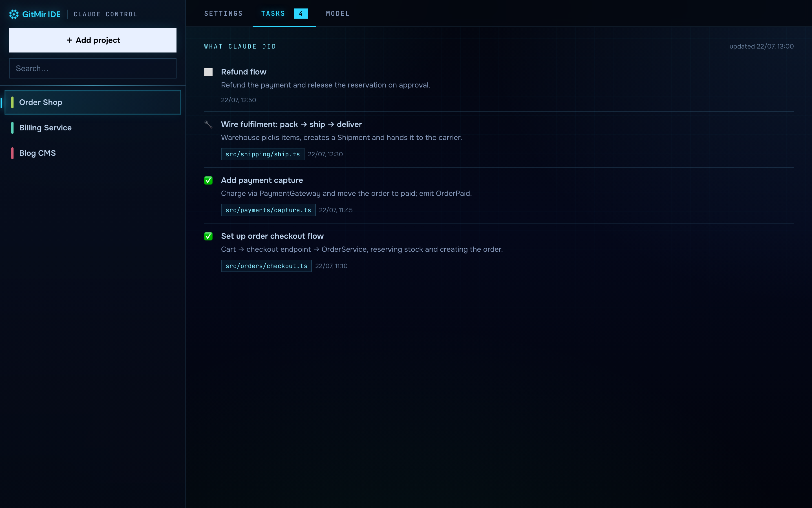
Task: Focus the Search input field
Action: click(x=92, y=69)
